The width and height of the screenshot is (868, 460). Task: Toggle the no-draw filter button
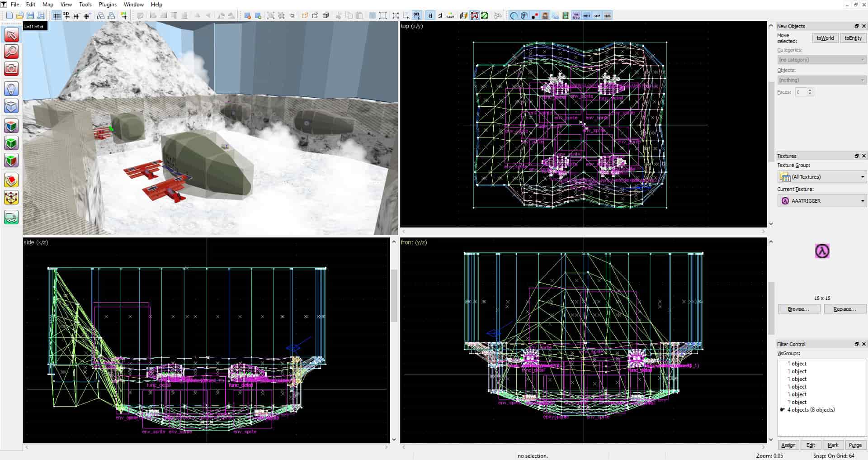576,16
